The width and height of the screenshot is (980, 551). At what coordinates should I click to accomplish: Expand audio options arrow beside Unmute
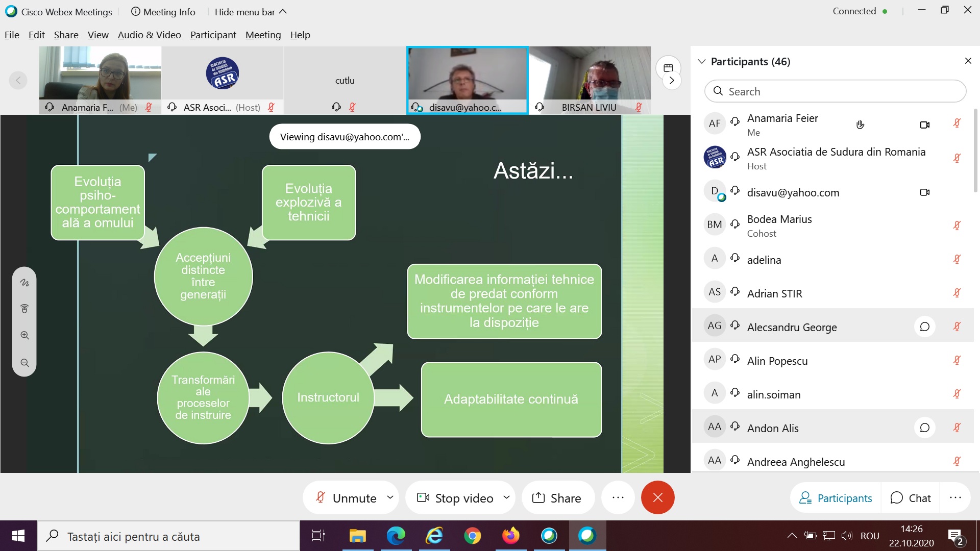(x=390, y=497)
